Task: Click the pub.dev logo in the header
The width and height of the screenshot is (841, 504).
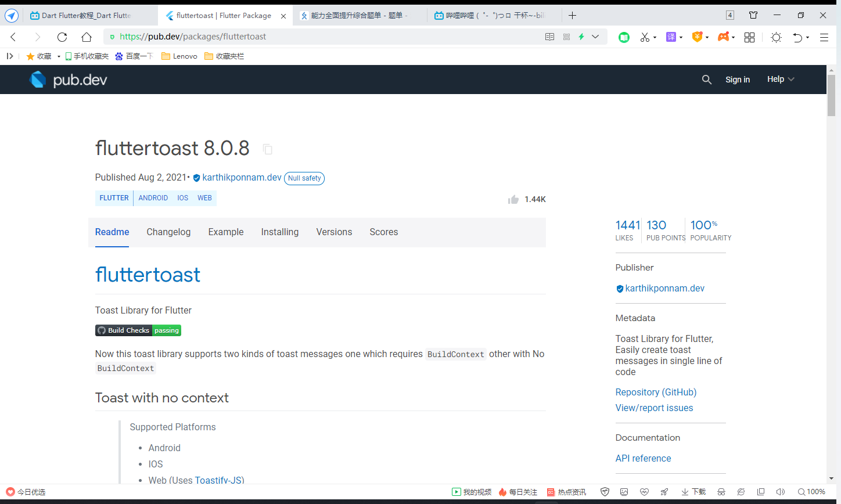Action: pos(68,80)
